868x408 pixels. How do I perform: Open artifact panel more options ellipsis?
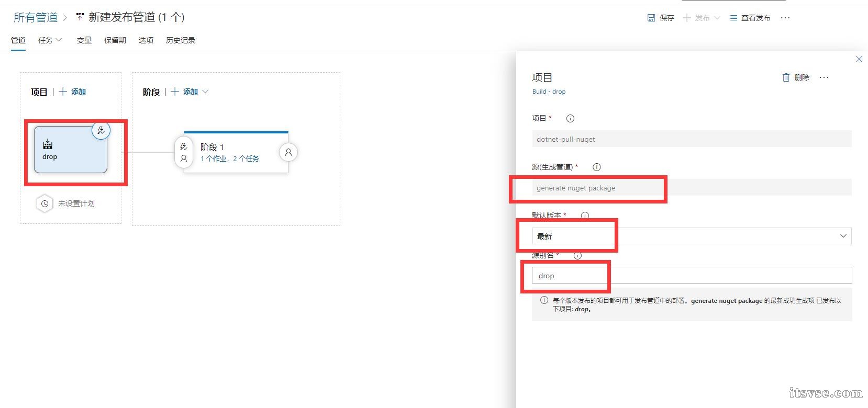tap(824, 77)
